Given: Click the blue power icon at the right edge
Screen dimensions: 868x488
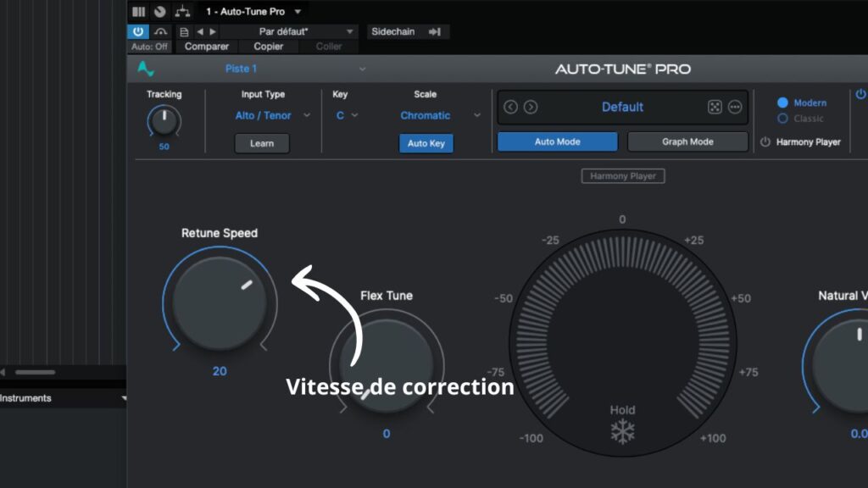Looking at the screenshot, I should [861, 94].
